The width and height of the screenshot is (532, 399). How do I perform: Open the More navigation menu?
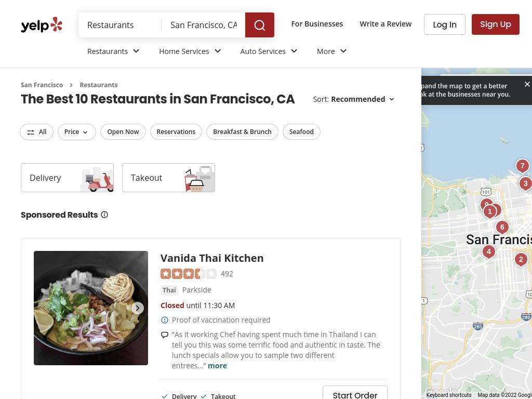pyautogui.click(x=331, y=51)
